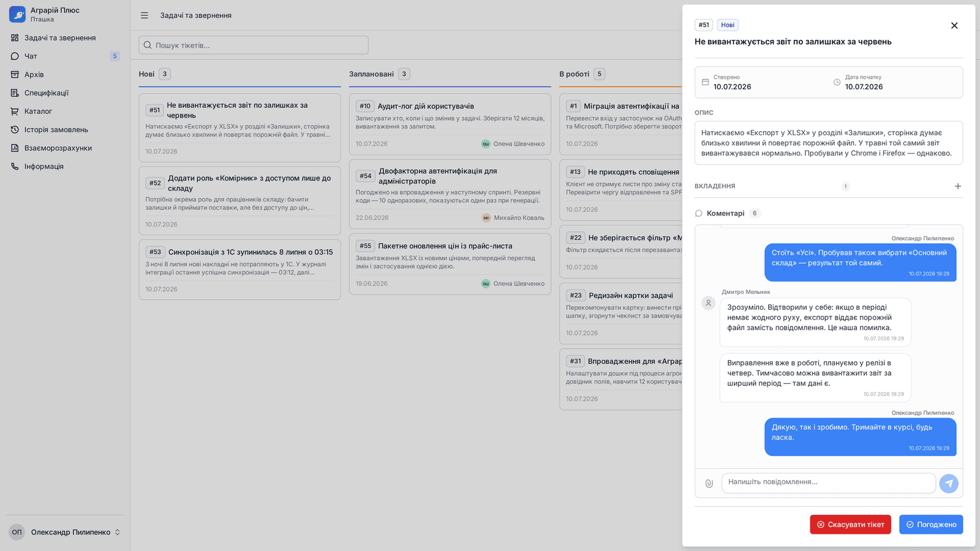Click calendar icon next to Створено
980x551 pixels.
[x=705, y=82]
